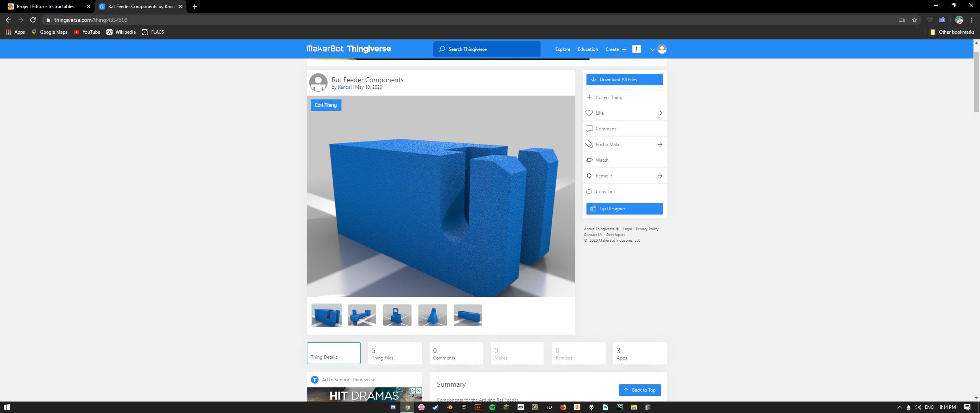The image size is (980, 413).
Task: Click the browser address bar URL
Action: [91, 20]
